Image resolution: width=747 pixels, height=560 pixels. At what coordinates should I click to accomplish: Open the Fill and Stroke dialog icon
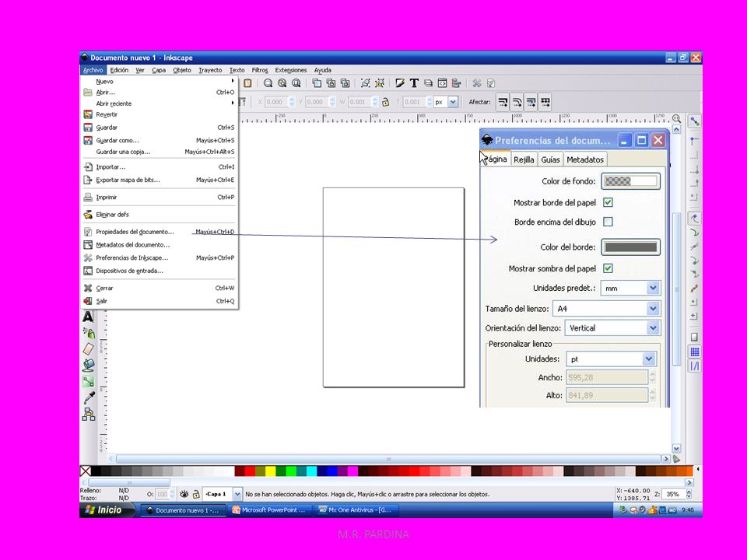[x=400, y=83]
